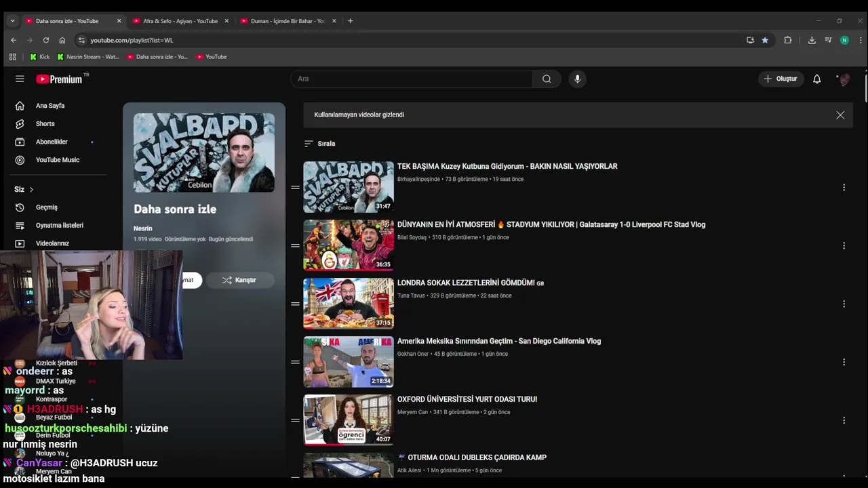
Task: Open options menu for LONDRA SOKAK LEZZETLERİNİ video
Action: pyautogui.click(x=844, y=304)
